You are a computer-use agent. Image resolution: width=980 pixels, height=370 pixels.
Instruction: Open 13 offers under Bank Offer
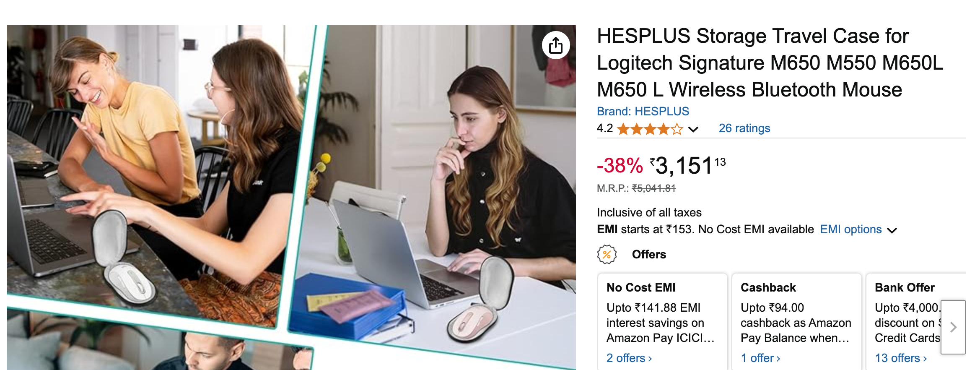click(901, 358)
